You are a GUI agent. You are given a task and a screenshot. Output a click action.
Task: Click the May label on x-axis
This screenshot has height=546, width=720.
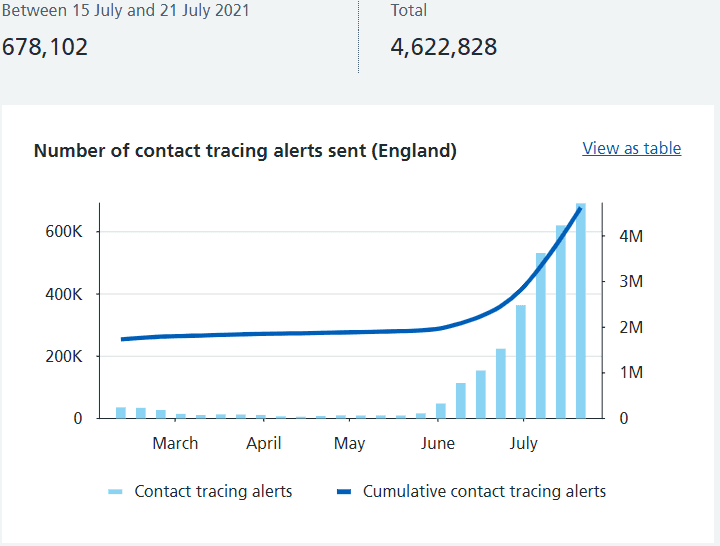pos(349,443)
